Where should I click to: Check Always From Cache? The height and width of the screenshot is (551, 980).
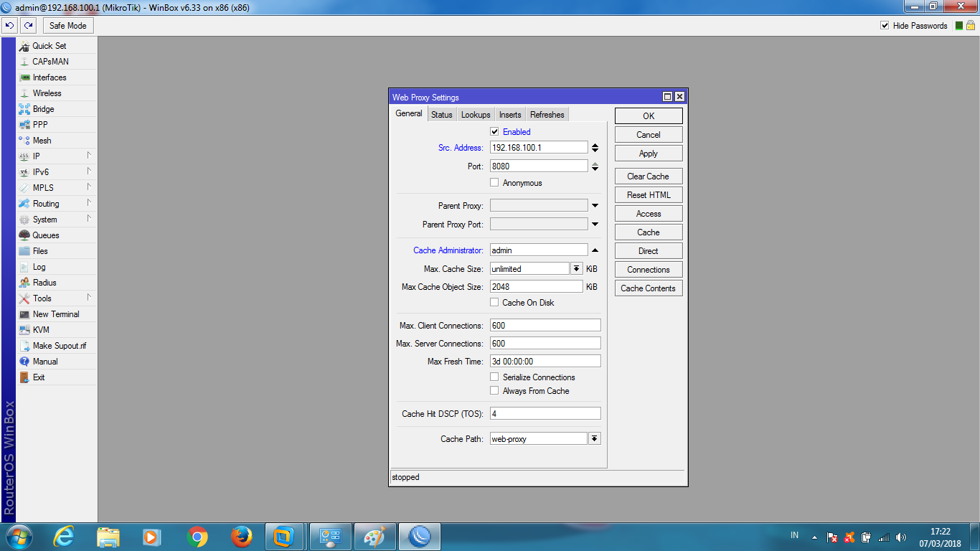click(x=494, y=391)
